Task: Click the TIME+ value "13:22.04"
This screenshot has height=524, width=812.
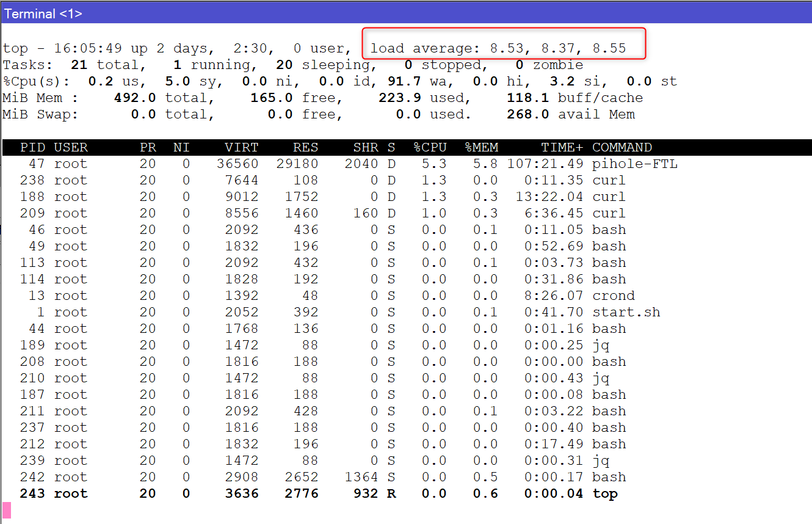Action: 549,197
